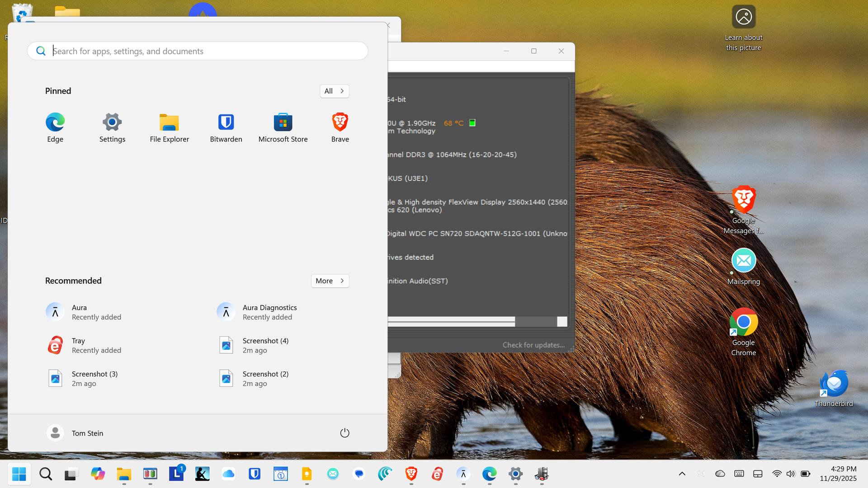Open Copilot from the taskbar
868x488 pixels.
pos(98,474)
